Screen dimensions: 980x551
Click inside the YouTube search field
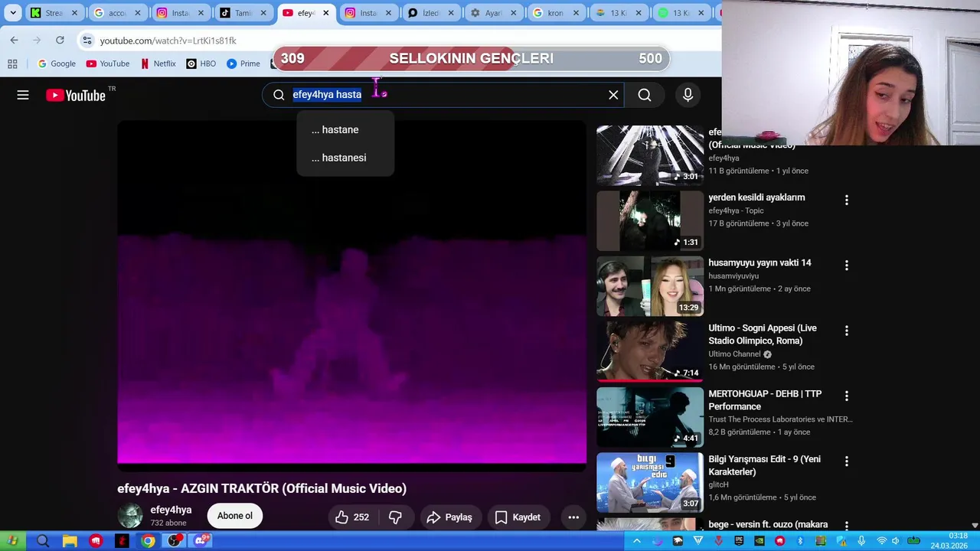coord(444,95)
